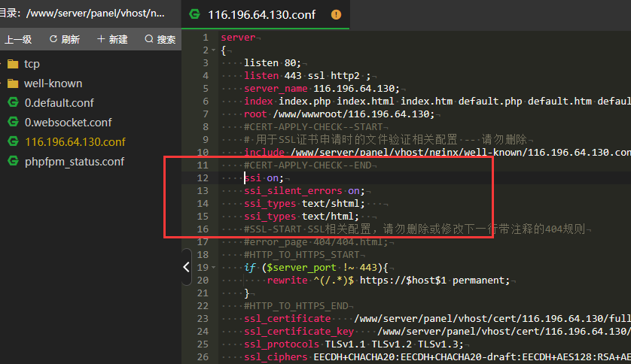
Task: Click the phpfpm_status.conf file icon
Action: 12,162
